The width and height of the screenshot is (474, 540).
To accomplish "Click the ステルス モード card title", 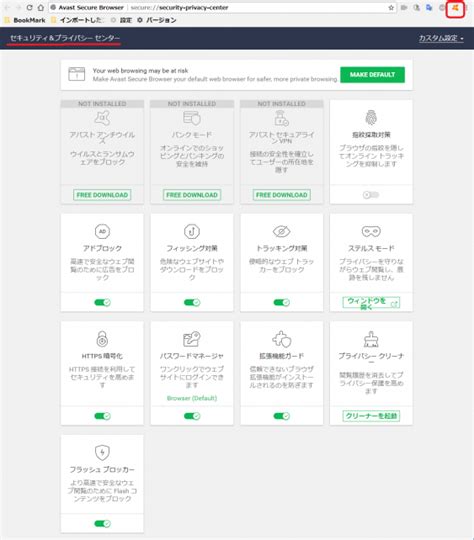I will [371, 248].
